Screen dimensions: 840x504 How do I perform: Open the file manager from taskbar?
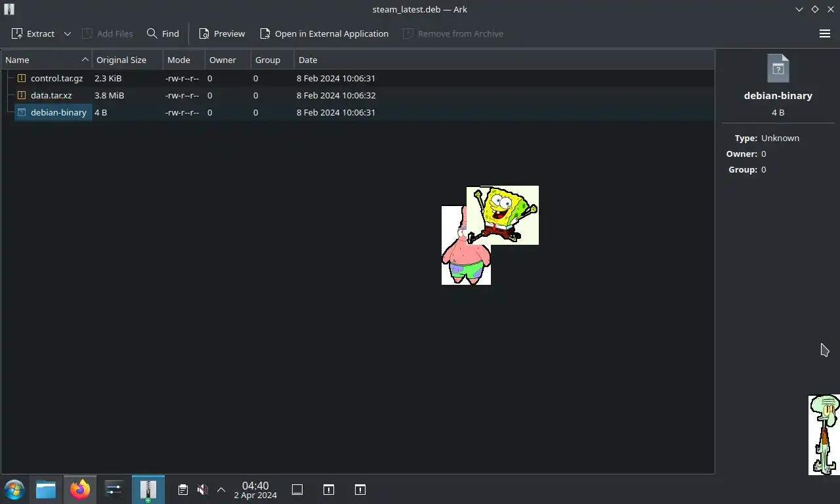[46, 490]
